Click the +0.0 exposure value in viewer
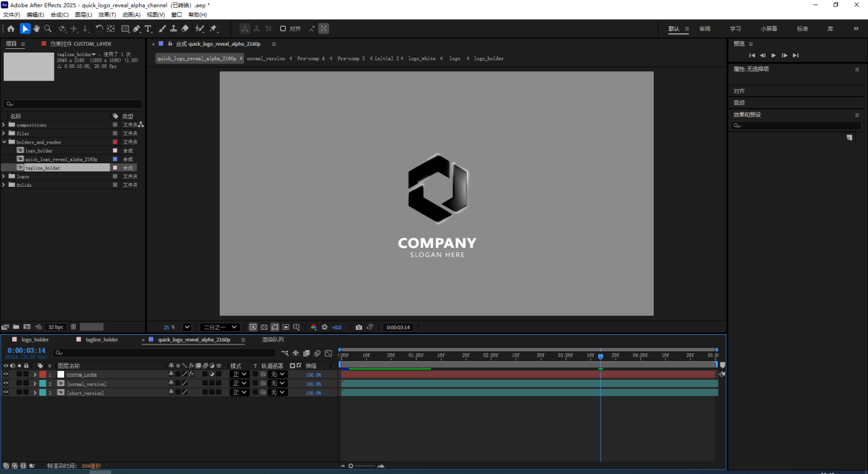The image size is (868, 474). pyautogui.click(x=336, y=327)
